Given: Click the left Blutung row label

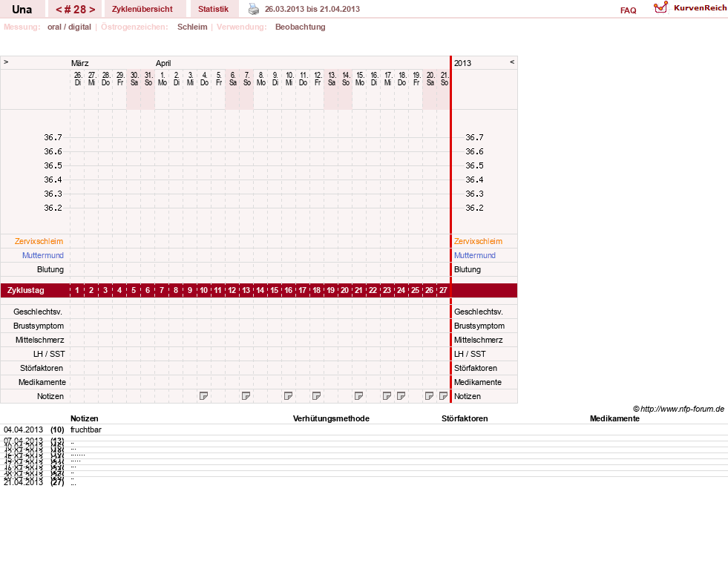Looking at the screenshot, I should [50, 269].
